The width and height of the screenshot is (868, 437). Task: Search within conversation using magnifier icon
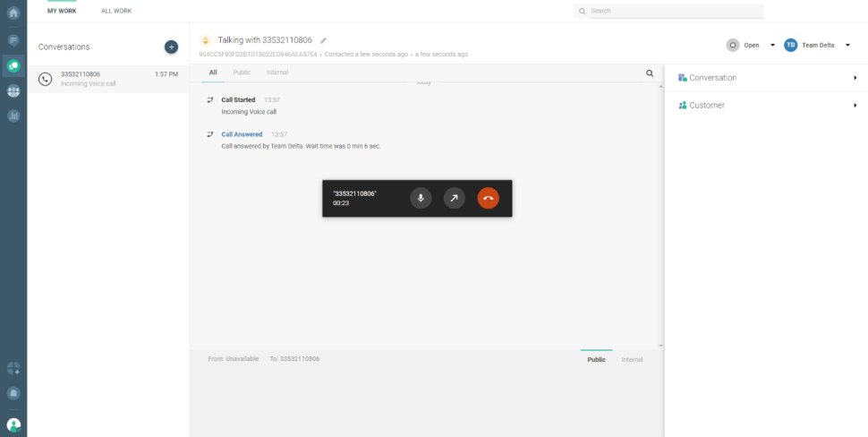[x=650, y=73]
